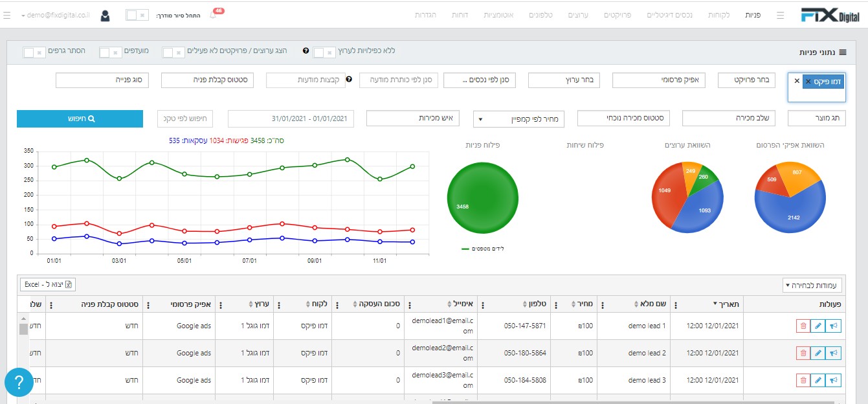Open the סטטוס קבלת פניה filter dropdown
Screen dimensions: 868x404
(208, 80)
